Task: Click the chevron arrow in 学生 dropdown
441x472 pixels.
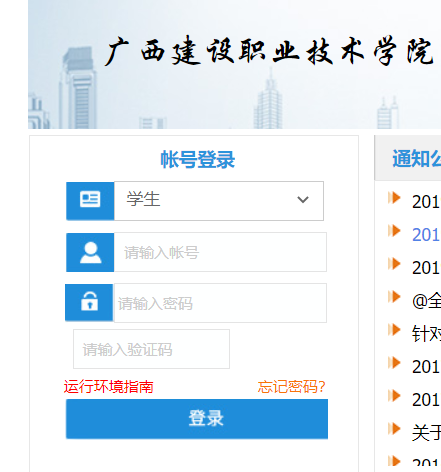Action: [303, 200]
